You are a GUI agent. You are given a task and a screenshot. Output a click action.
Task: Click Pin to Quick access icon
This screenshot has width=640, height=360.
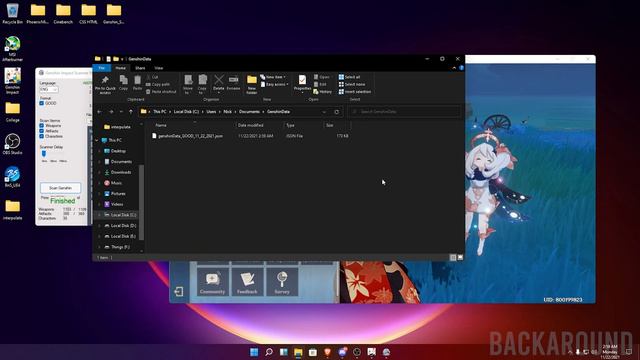[105, 84]
